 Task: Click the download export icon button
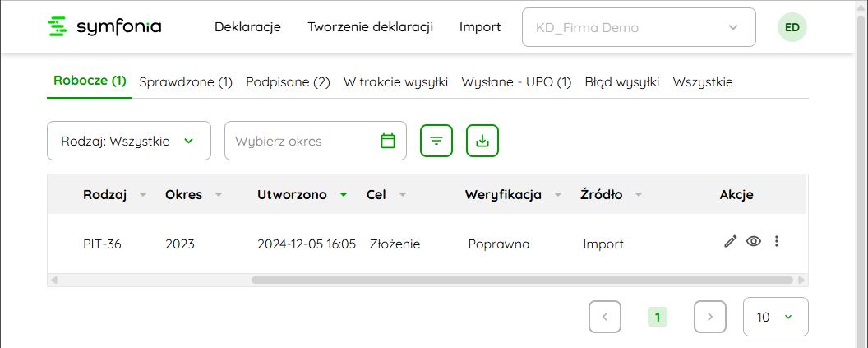(x=482, y=141)
